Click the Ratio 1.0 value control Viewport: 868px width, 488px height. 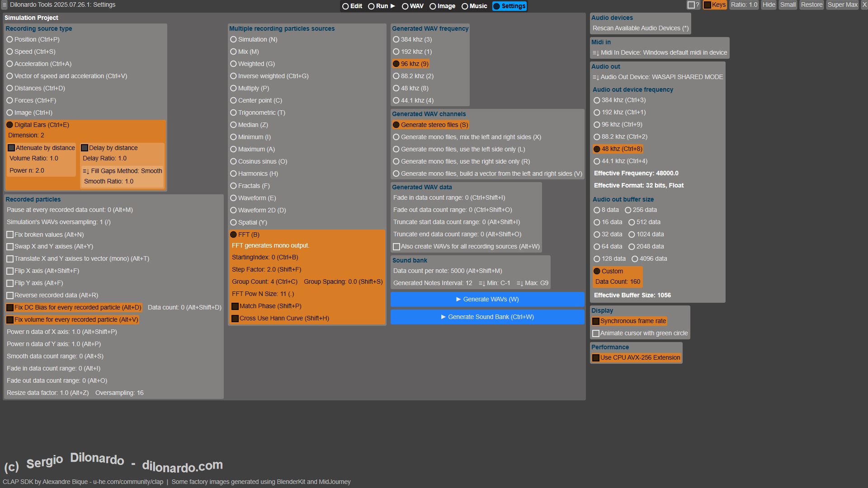[744, 5]
